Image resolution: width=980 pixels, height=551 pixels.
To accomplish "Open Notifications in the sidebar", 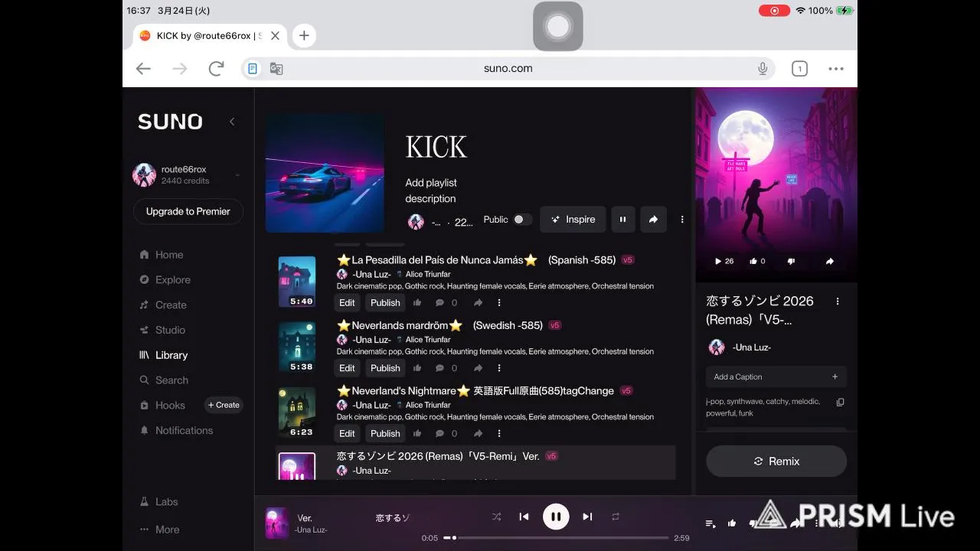I will [176, 430].
